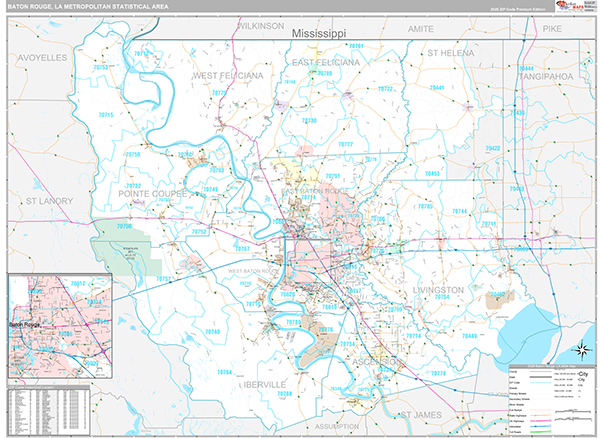Click the compass rose on the map

[579, 348]
